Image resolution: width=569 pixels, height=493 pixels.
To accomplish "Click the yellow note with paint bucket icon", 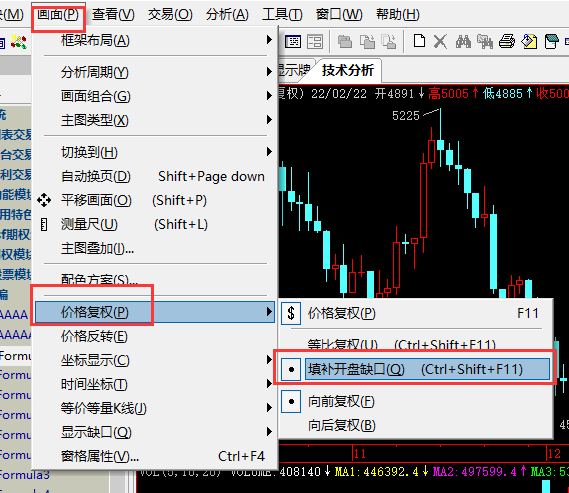I will (529, 41).
